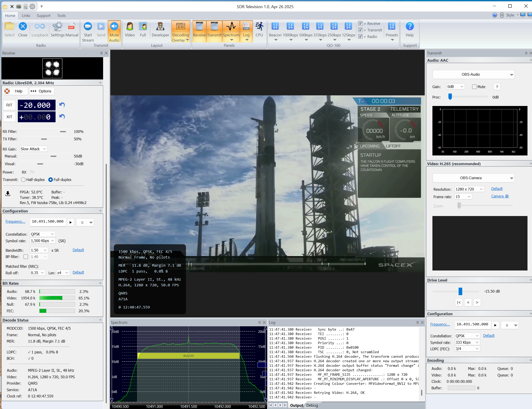Open the PDF Manual icon

point(72,27)
